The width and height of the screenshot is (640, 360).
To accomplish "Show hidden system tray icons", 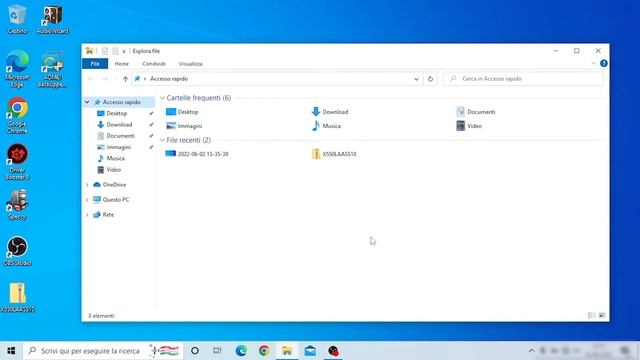I will click(531, 351).
